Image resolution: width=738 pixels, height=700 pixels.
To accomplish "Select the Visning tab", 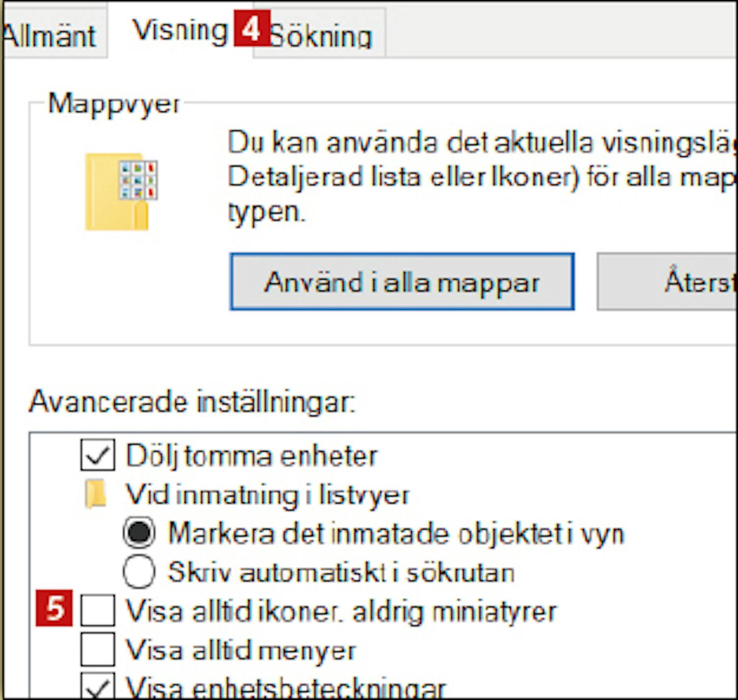I will coord(179,30).
